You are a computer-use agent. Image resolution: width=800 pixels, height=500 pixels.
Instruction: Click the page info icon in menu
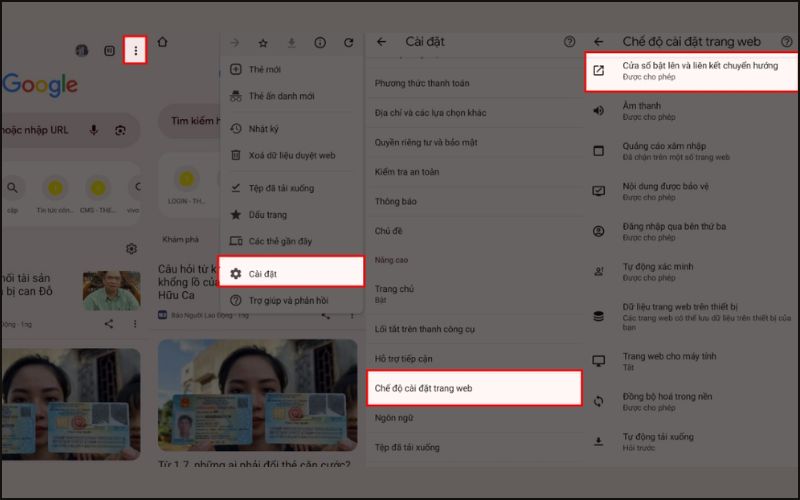pos(320,43)
